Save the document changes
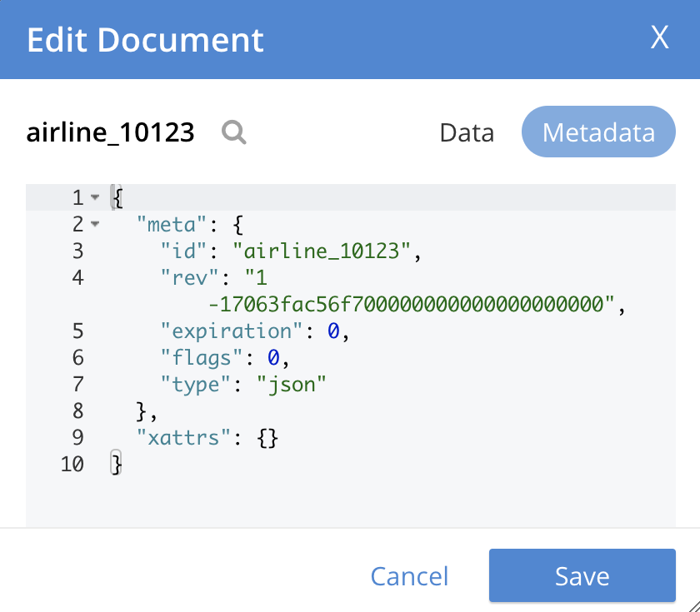The image size is (700, 612). point(582,575)
